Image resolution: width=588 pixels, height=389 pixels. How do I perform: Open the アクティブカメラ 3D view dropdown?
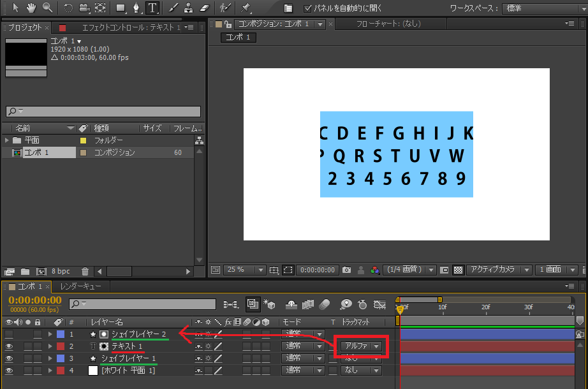pos(499,270)
